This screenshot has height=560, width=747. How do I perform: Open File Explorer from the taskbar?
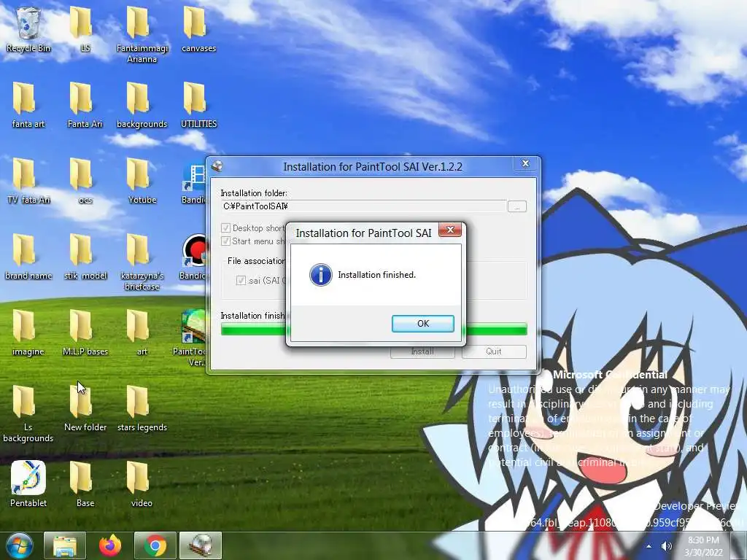65,545
